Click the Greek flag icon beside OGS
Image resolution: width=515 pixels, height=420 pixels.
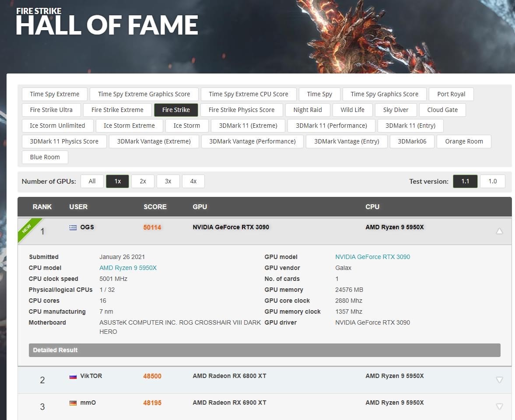73,227
